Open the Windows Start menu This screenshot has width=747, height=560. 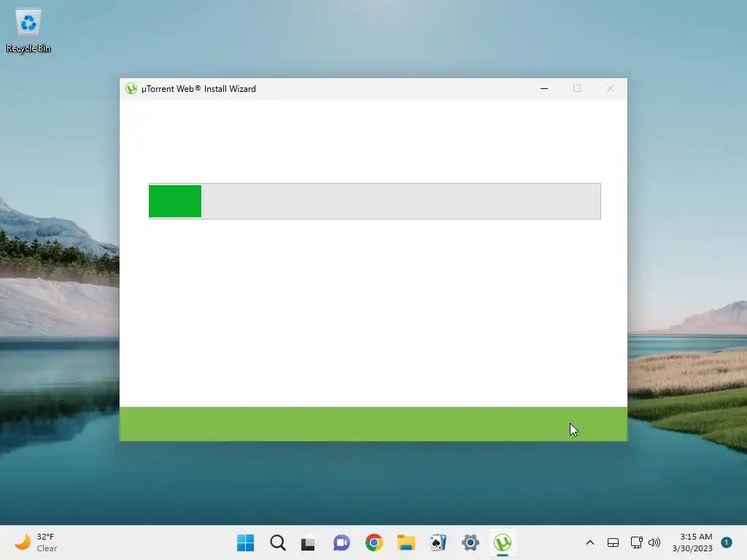tap(245, 542)
